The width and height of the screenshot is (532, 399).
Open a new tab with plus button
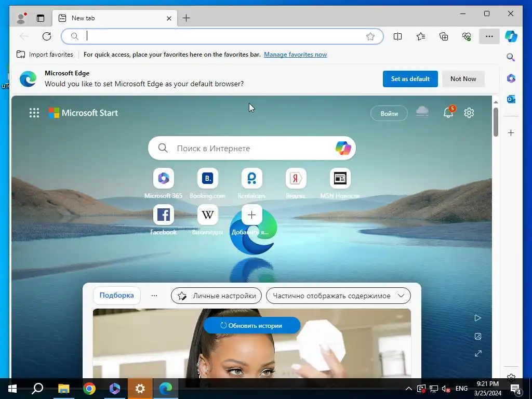click(187, 18)
